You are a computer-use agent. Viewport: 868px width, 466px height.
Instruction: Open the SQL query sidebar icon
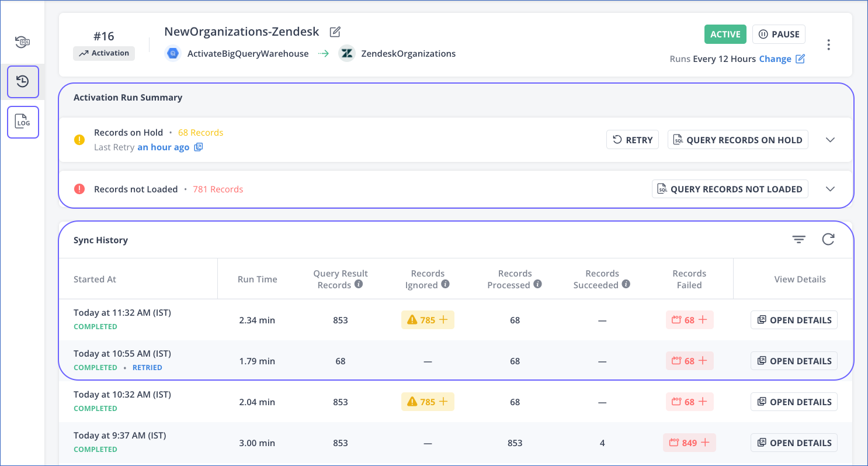coord(22,42)
